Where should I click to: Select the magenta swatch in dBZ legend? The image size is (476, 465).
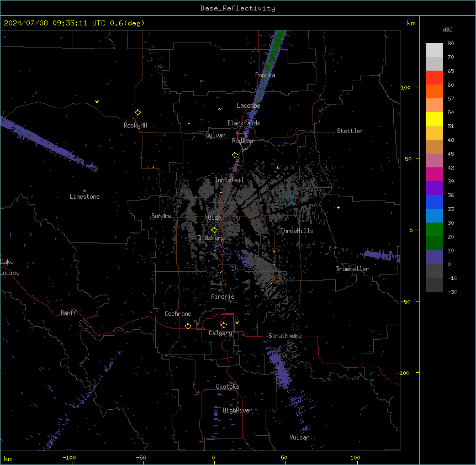click(x=434, y=174)
